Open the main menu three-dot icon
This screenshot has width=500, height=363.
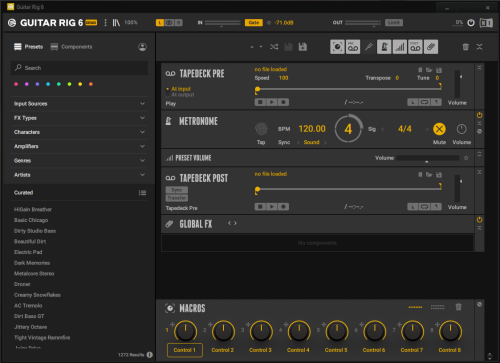coord(105,23)
